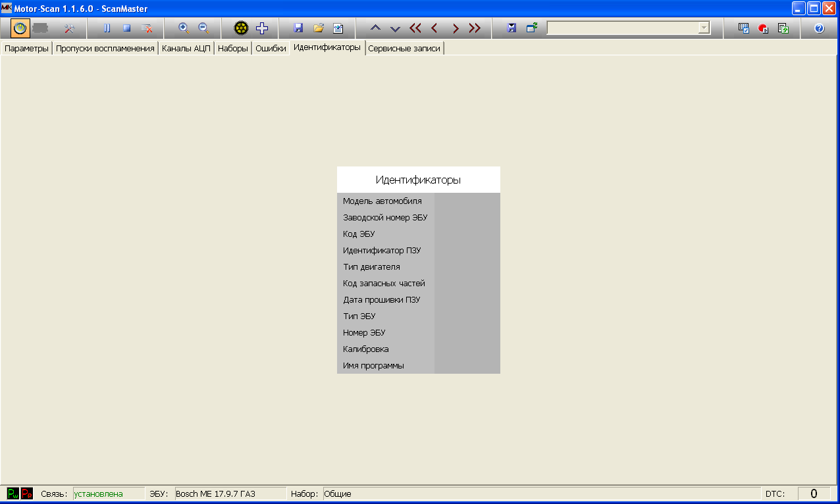840x504 pixels.
Task: Click the zoom out magnifier icon
Action: click(203, 28)
